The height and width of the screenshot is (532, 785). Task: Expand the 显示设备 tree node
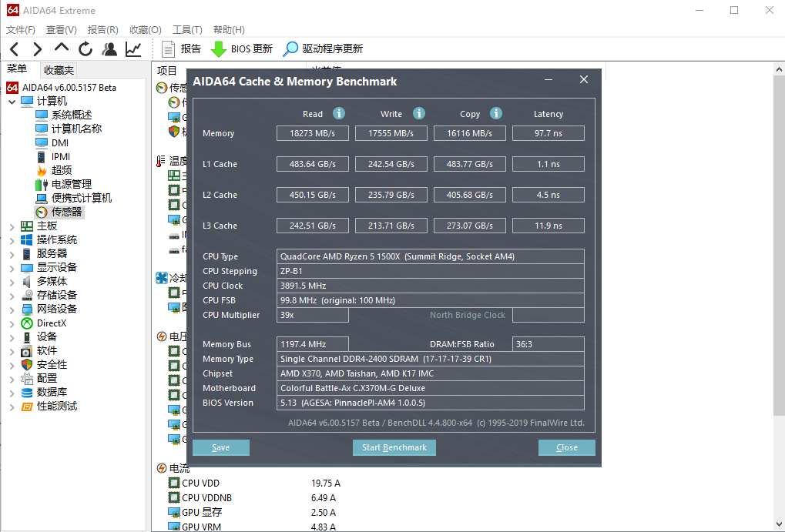tap(12, 268)
